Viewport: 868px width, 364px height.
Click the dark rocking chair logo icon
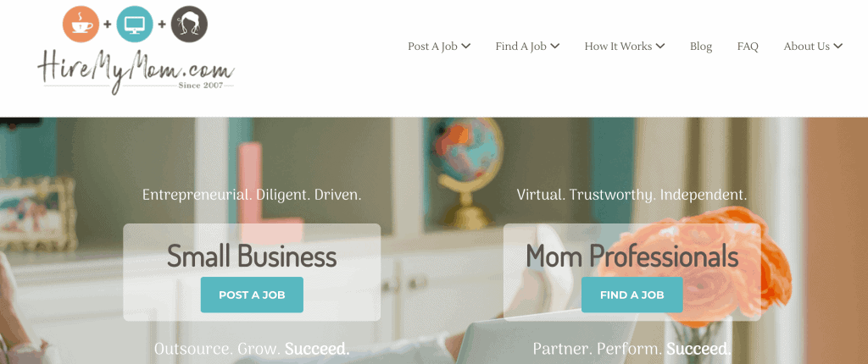(x=189, y=24)
